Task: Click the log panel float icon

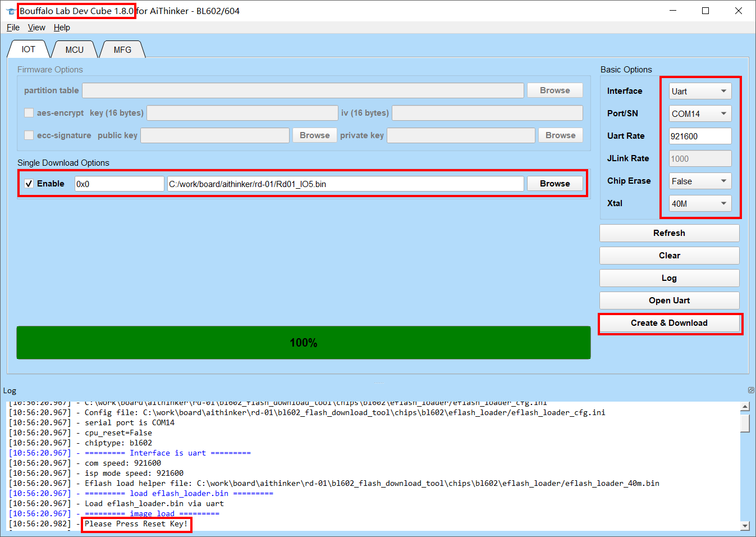Action: pyautogui.click(x=751, y=390)
